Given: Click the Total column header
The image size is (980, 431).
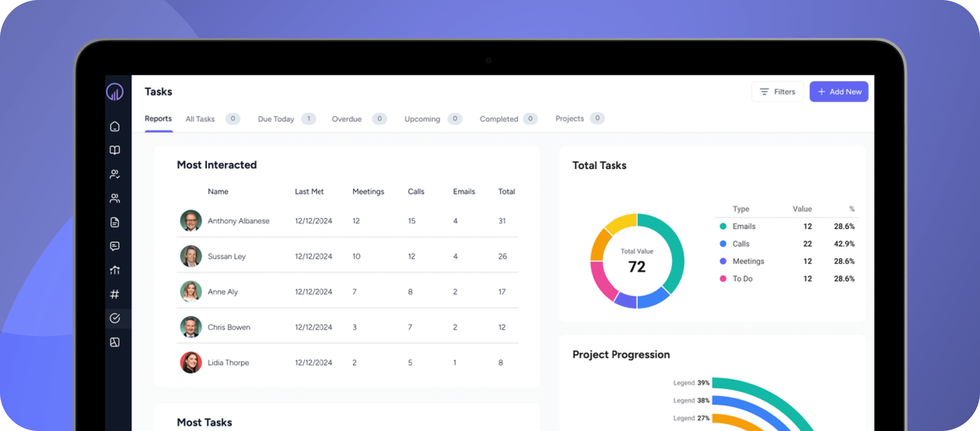Looking at the screenshot, I should [506, 191].
